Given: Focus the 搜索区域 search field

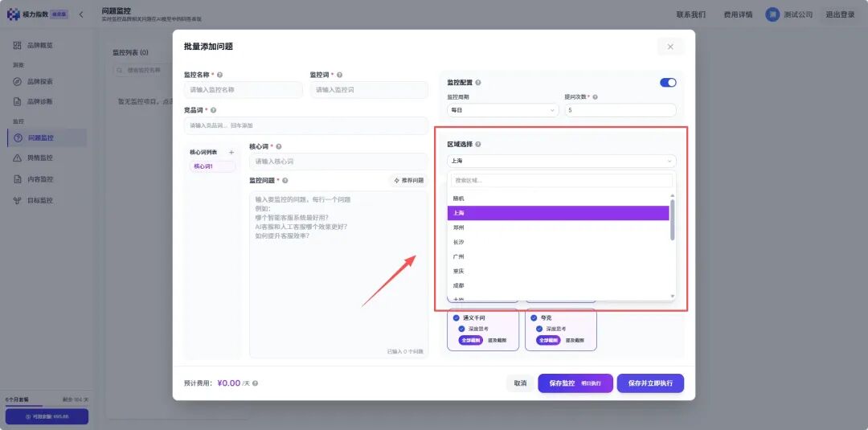Looking at the screenshot, I should click(x=561, y=180).
